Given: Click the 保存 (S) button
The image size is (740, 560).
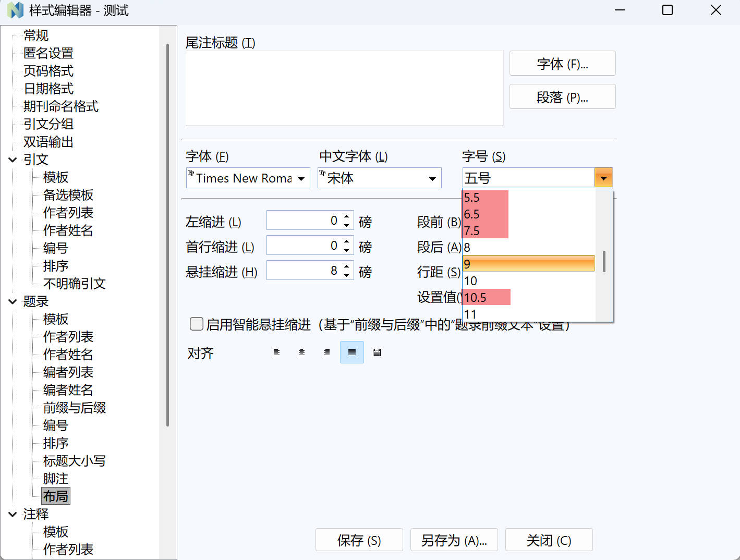Looking at the screenshot, I should click(x=359, y=540).
